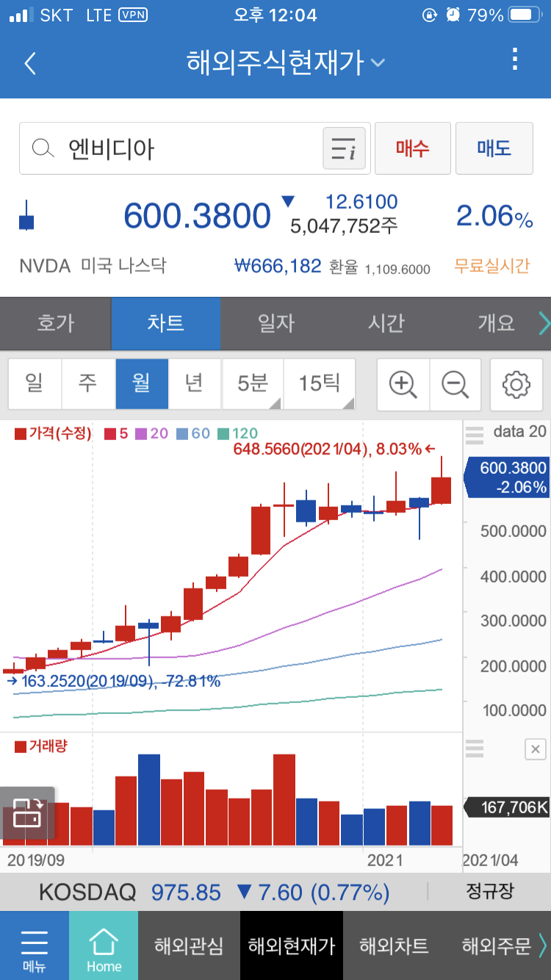Click the data 20 label
551x980 pixels.
(520, 432)
